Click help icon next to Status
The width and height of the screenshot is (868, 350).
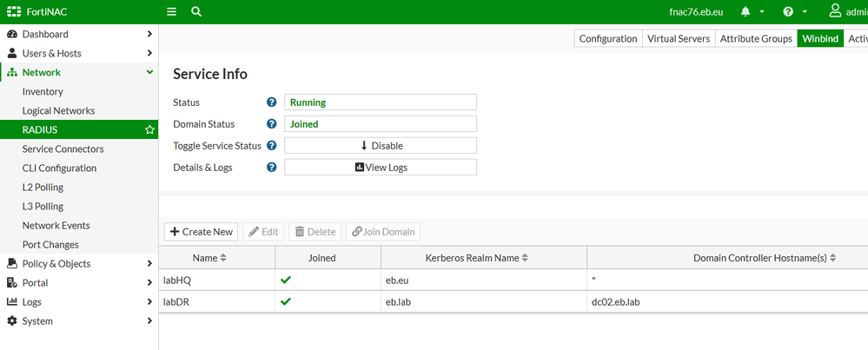272,102
